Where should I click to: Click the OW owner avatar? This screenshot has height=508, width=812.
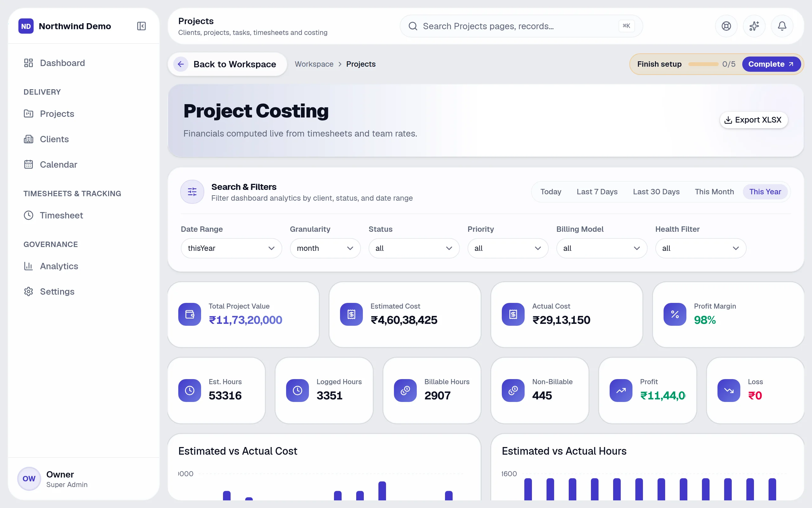pyautogui.click(x=29, y=479)
